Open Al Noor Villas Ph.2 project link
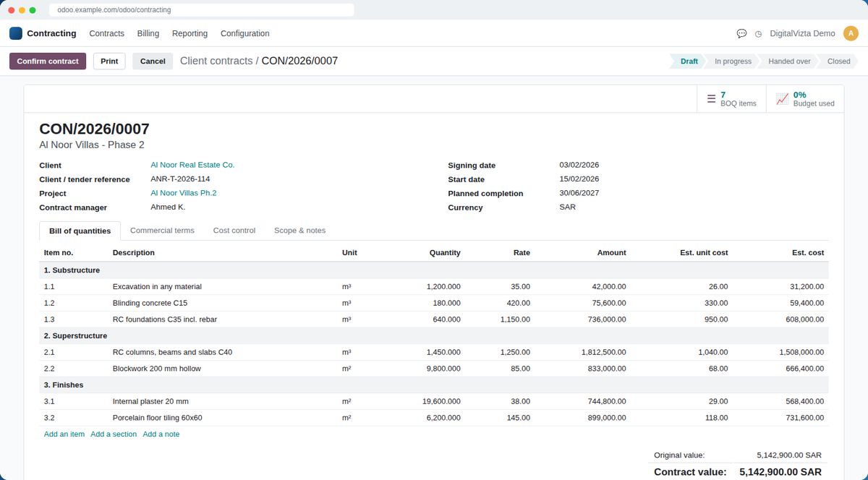Image resolution: width=868 pixels, height=480 pixels. [x=184, y=193]
